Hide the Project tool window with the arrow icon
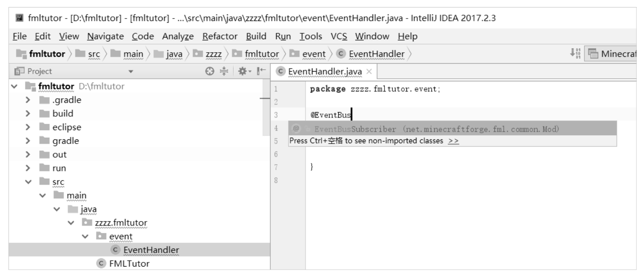Screen dimensions: 644x275 point(261,72)
